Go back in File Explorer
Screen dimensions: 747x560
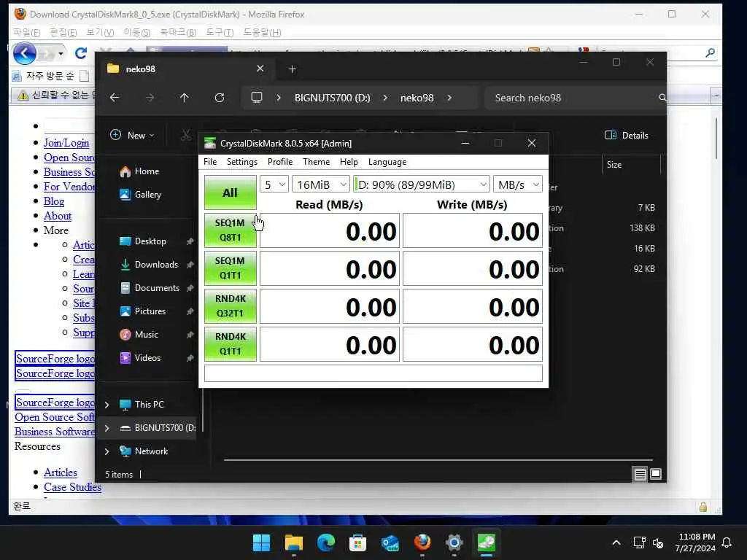115,98
